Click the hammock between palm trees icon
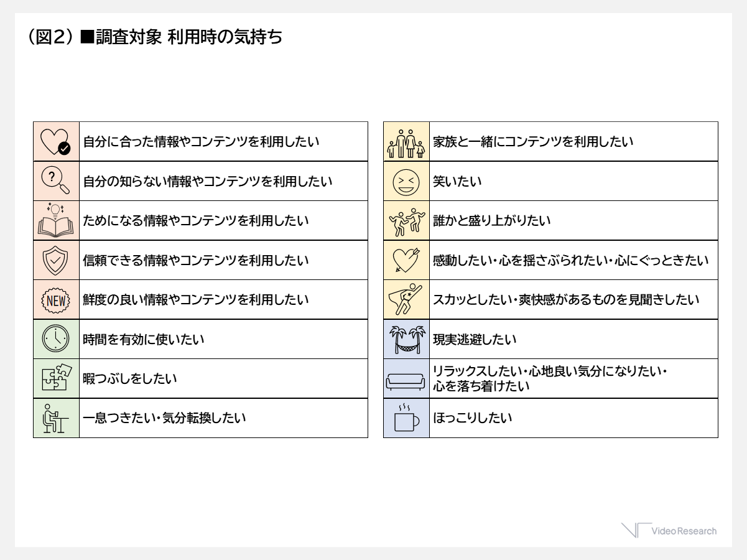747x560 pixels. [406, 340]
